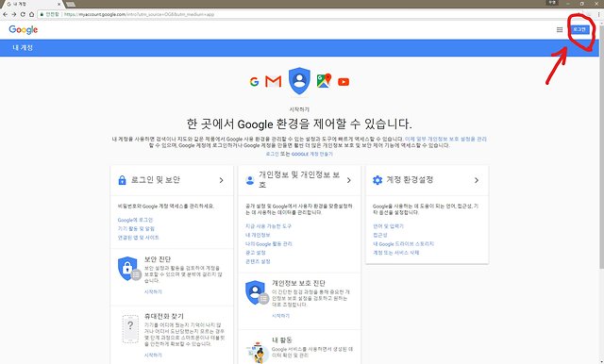Click the 보안 진단 shield-lock icon
Image resolution: width=604 pixels, height=364 pixels.
pos(128,269)
